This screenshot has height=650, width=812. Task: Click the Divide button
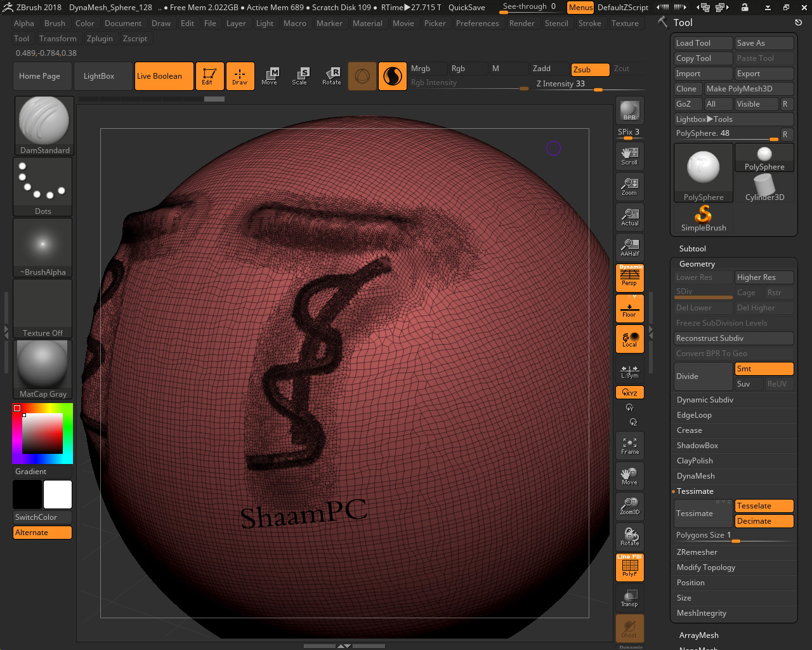[703, 376]
